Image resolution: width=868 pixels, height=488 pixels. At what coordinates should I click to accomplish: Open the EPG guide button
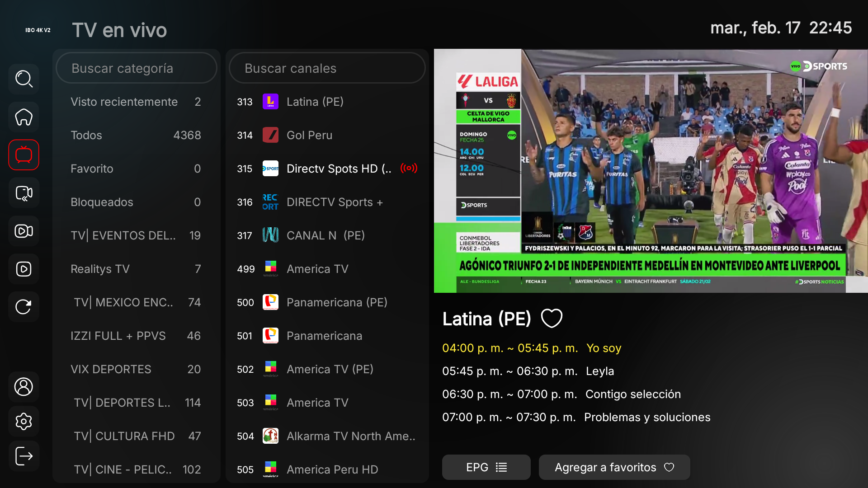click(486, 467)
